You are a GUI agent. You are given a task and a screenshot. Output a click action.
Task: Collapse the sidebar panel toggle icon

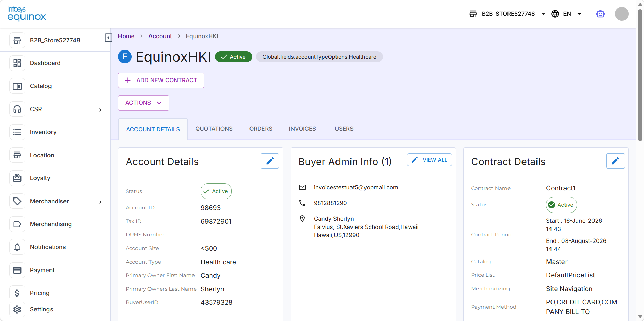click(109, 38)
